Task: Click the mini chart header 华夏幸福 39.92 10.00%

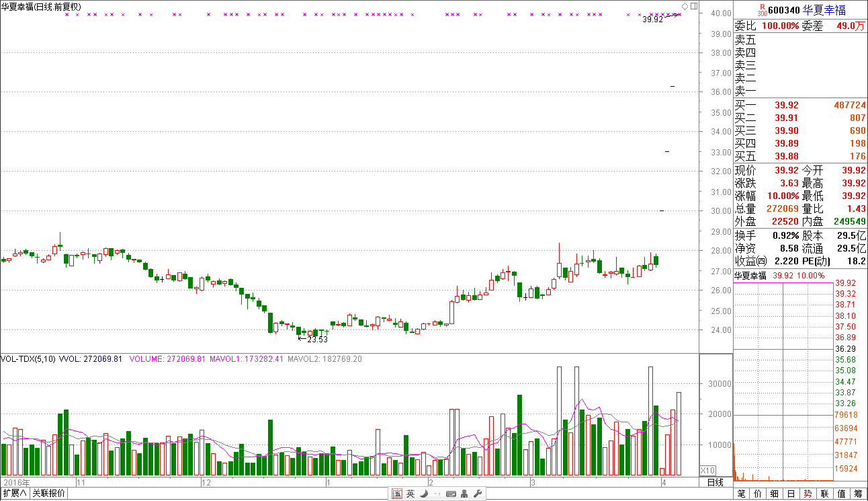Action: tap(779, 276)
